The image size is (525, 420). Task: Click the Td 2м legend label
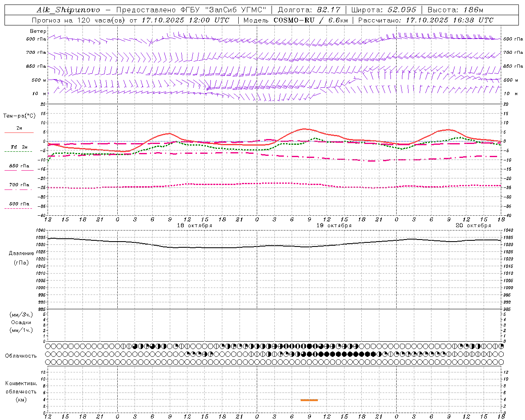pyautogui.click(x=19, y=147)
